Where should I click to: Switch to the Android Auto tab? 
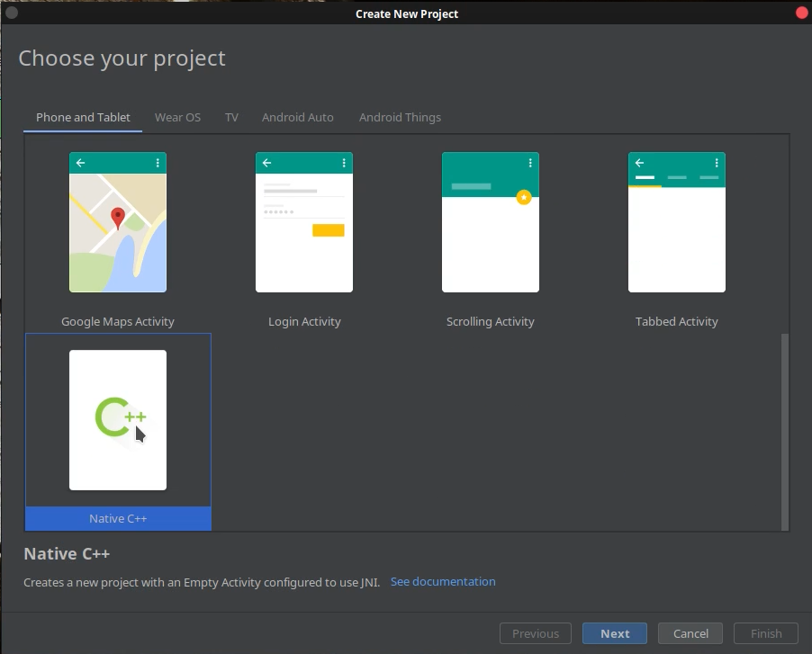[297, 117]
